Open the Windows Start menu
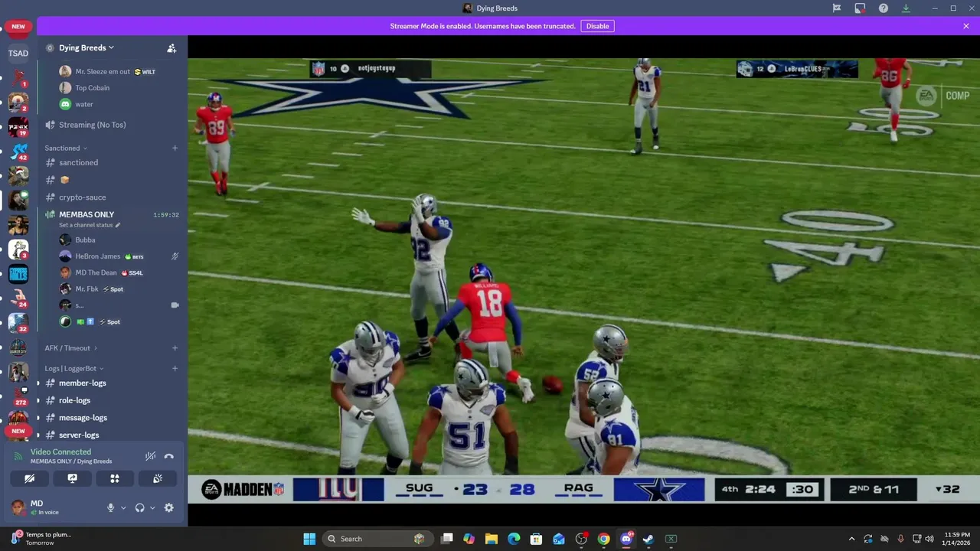This screenshot has height=551, width=980. pyautogui.click(x=309, y=539)
